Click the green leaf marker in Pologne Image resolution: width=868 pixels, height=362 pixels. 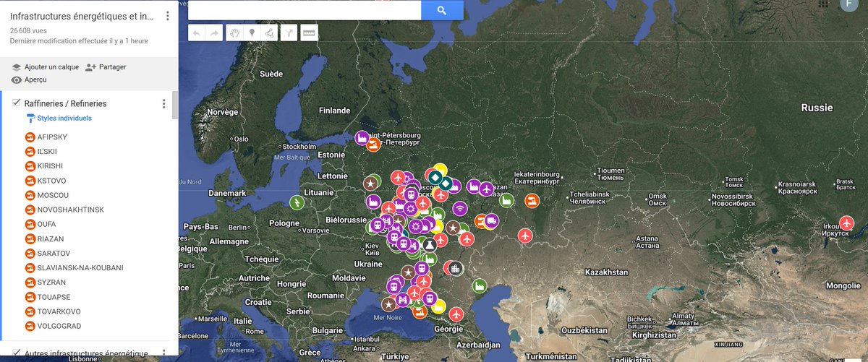click(297, 202)
